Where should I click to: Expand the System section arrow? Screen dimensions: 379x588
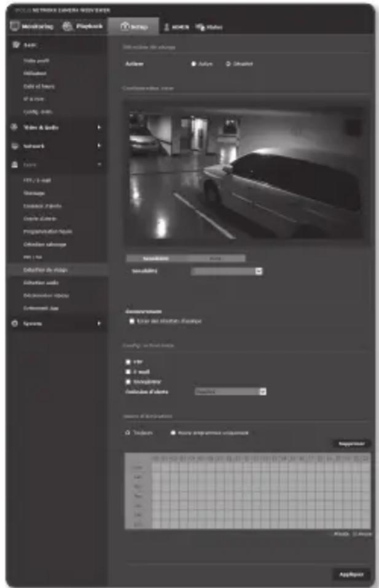click(98, 323)
